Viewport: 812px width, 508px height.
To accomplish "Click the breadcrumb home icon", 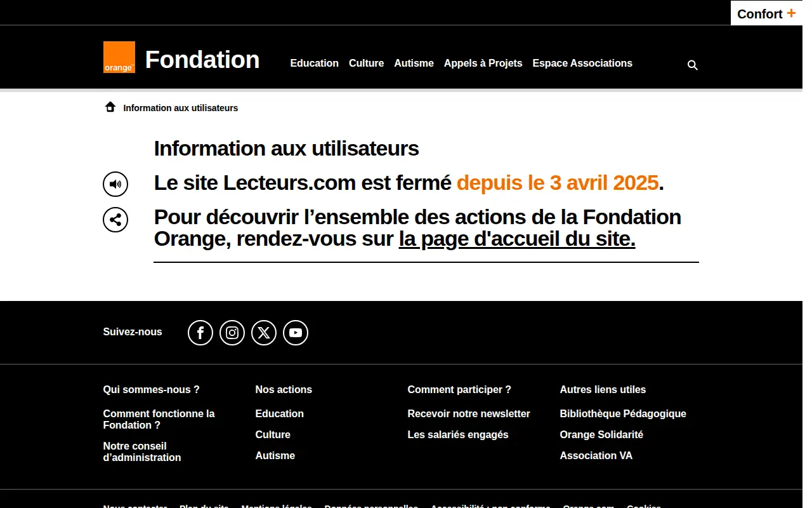I will [110, 107].
